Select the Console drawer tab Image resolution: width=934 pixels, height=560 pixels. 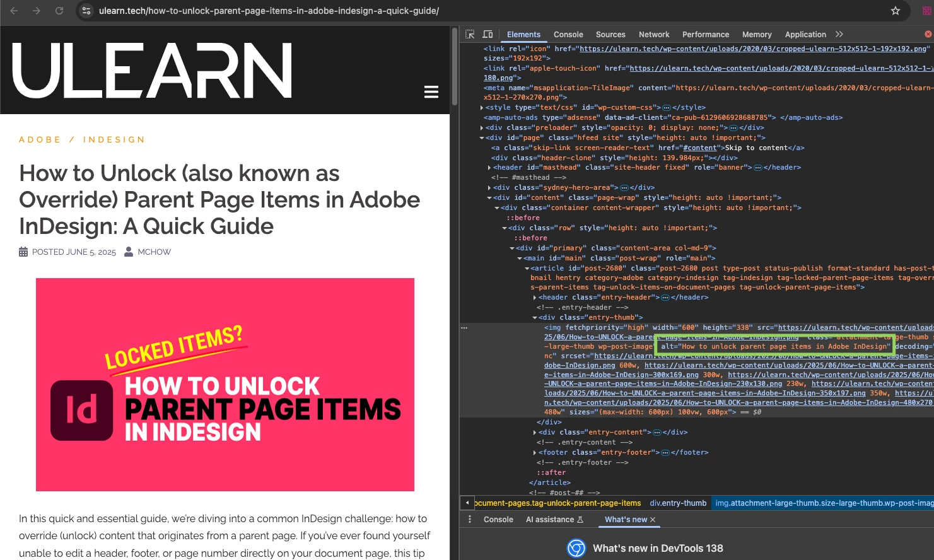(498, 520)
